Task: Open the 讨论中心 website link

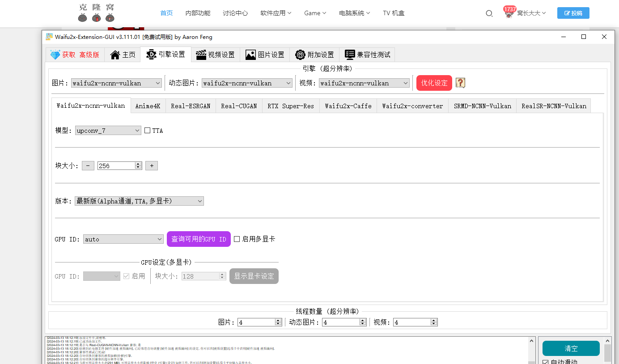Action: 235,13
